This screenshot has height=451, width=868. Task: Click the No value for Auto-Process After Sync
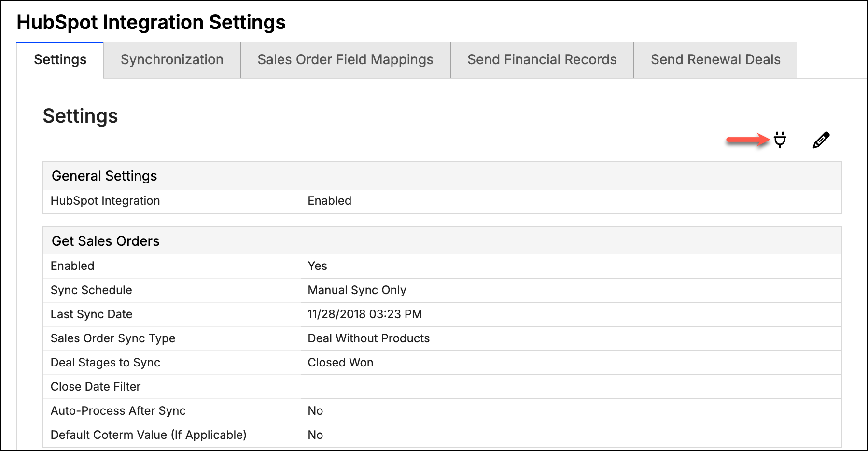pos(315,411)
